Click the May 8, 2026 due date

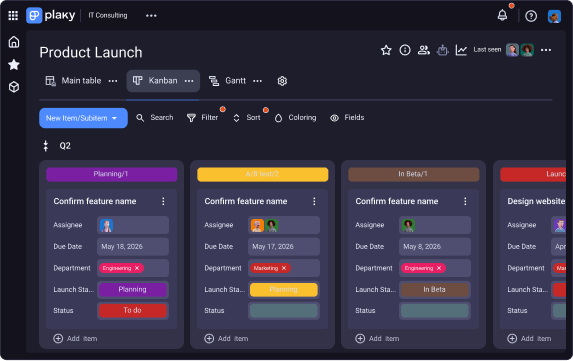(435, 247)
